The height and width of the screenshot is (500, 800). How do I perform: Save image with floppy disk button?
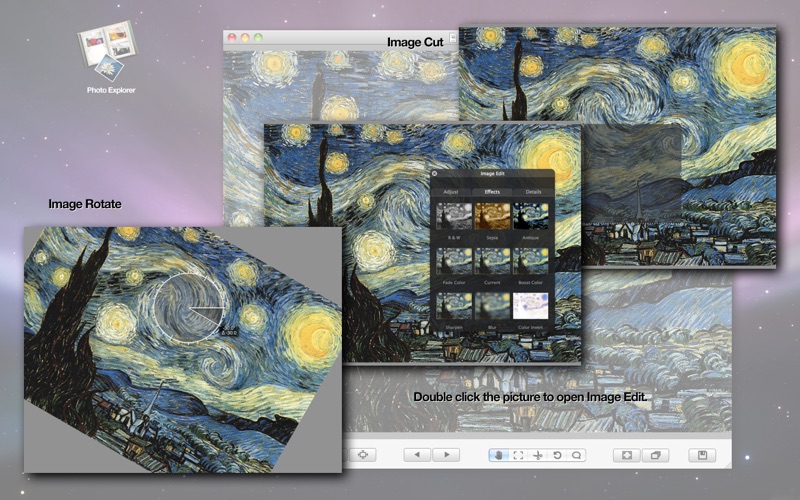(x=702, y=455)
